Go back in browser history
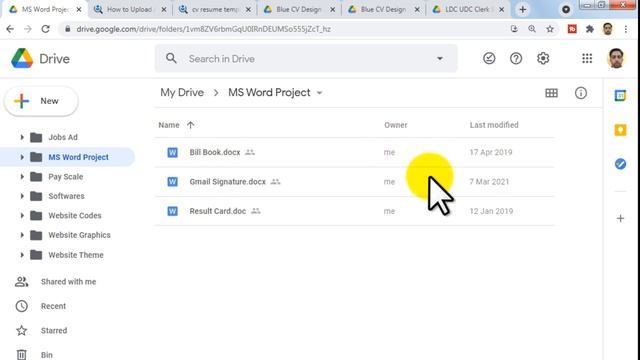The height and width of the screenshot is (360, 640). pyautogui.click(x=10, y=29)
